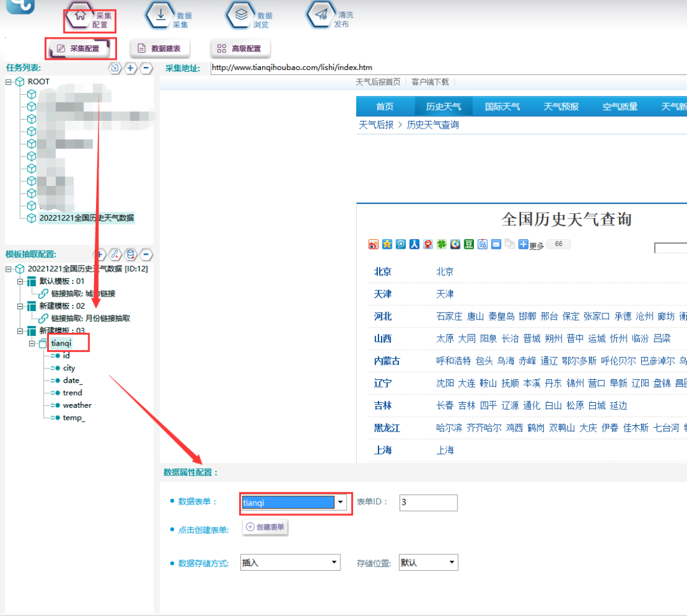Collapse the 默认模板:01 tree node
The width and height of the screenshot is (687, 616).
[x=20, y=281]
